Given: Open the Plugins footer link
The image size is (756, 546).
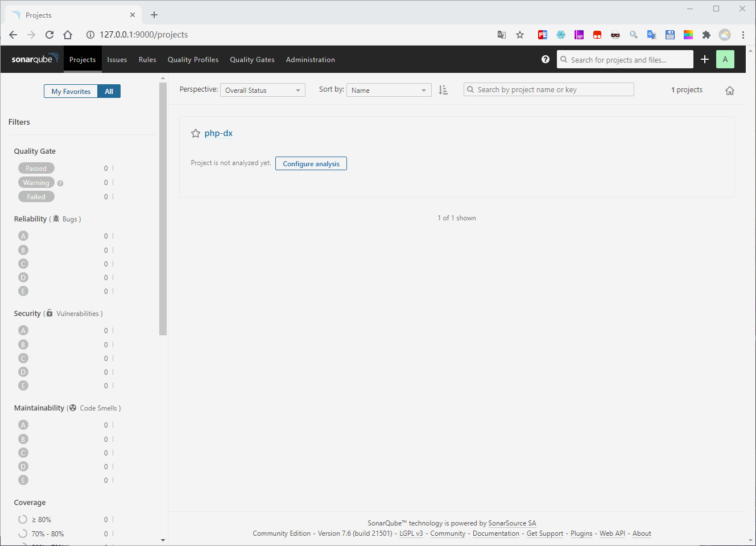Looking at the screenshot, I should [581, 533].
